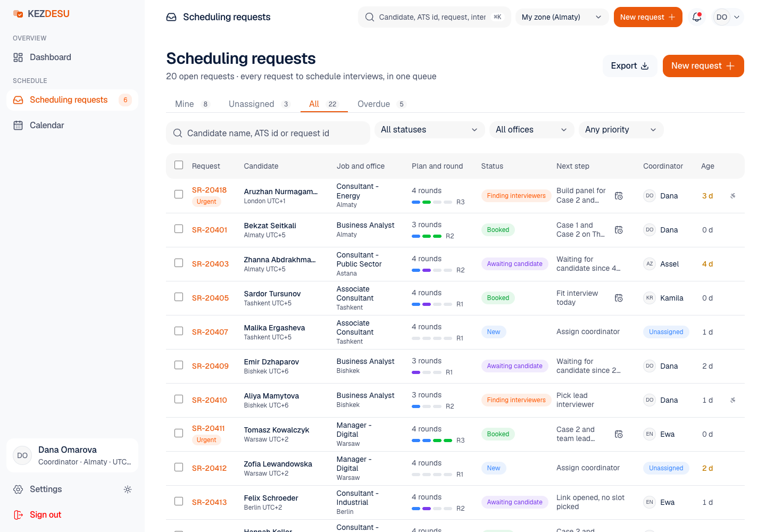
Task: Switch to the Mine tab
Action: pyautogui.click(x=193, y=104)
